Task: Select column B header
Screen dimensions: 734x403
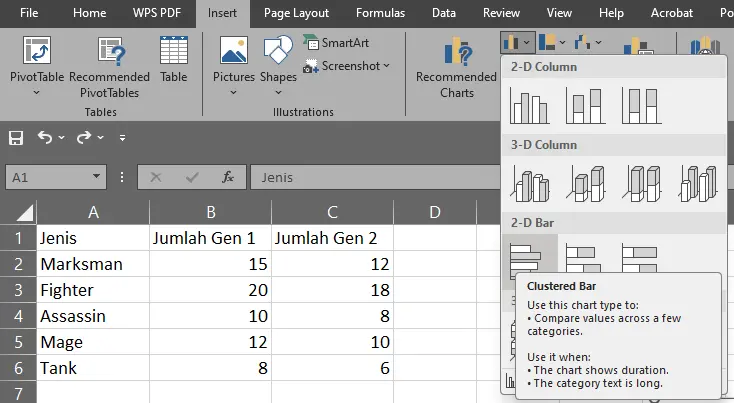Action: tap(211, 212)
